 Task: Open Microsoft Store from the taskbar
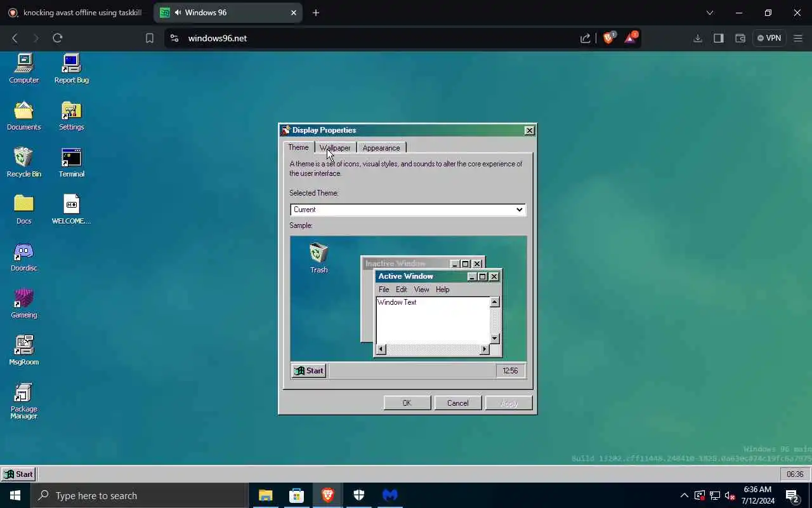(x=296, y=495)
